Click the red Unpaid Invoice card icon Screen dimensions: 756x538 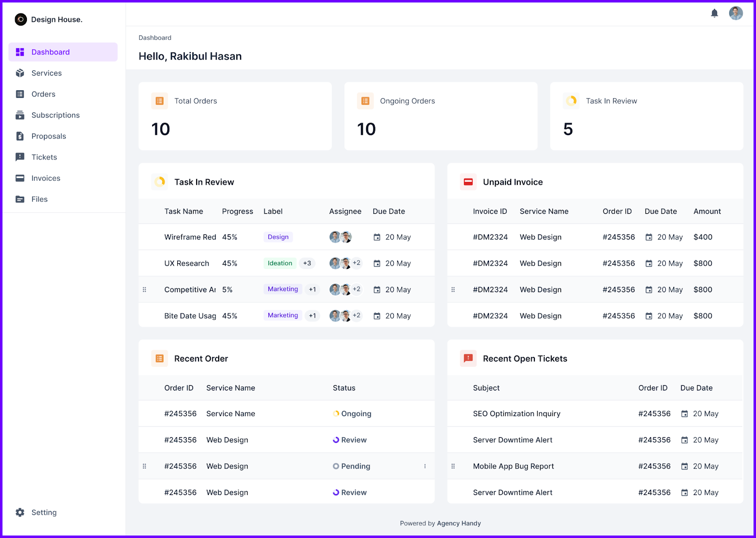468,182
